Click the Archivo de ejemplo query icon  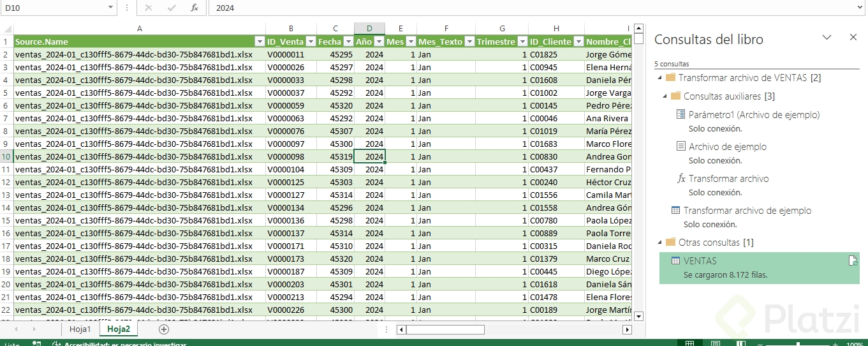pos(680,146)
